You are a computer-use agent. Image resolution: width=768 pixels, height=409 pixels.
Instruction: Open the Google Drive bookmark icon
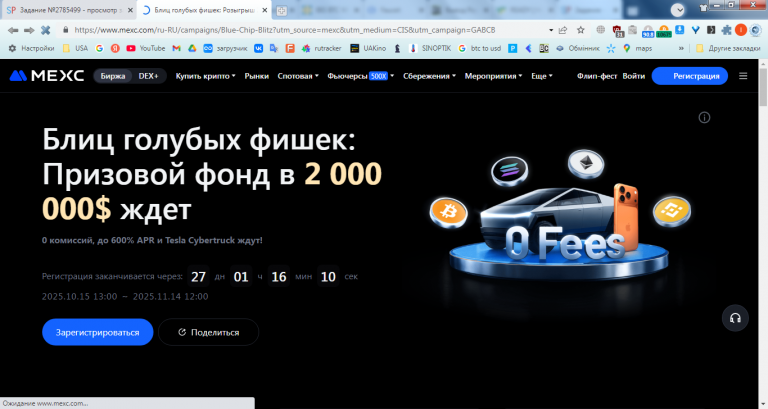tap(192, 48)
